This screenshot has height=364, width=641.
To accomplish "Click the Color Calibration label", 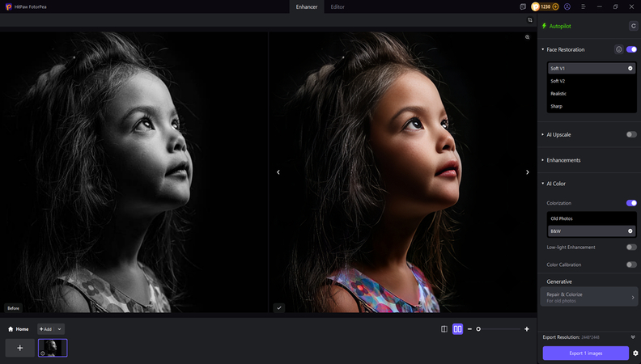I will [x=564, y=265].
